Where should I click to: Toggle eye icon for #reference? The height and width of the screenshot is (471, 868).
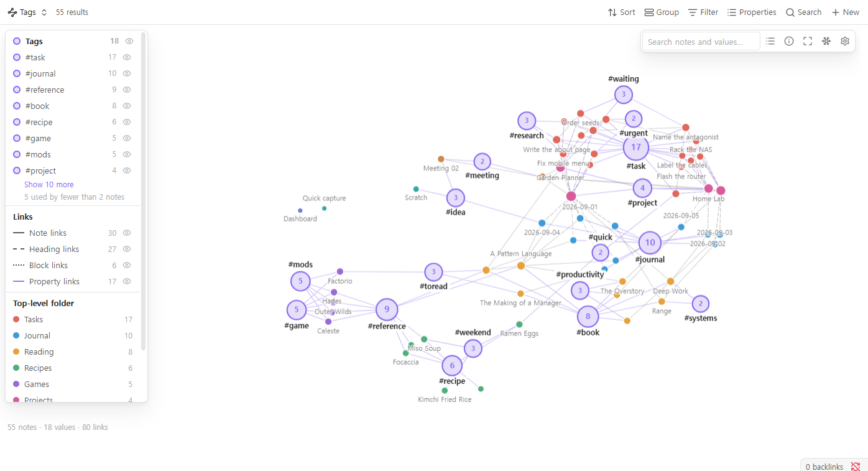pos(127,90)
